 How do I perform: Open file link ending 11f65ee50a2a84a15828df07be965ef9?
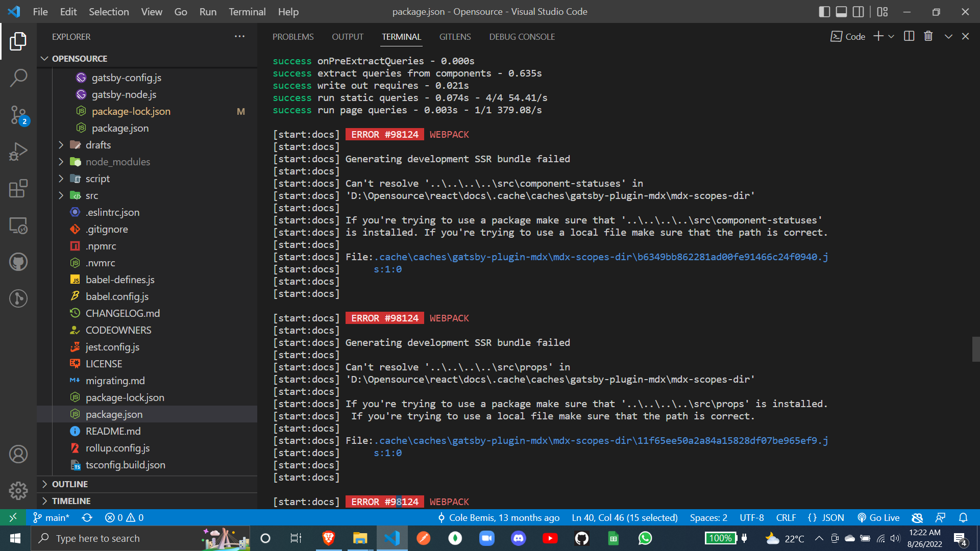point(601,441)
